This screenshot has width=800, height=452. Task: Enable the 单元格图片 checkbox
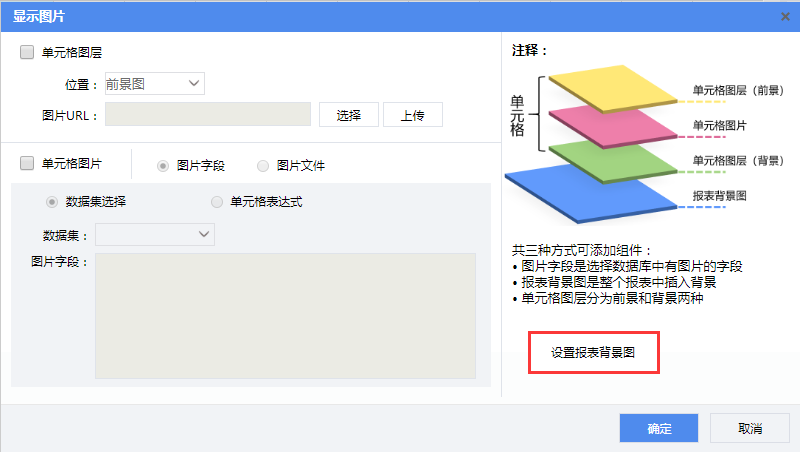[27, 163]
